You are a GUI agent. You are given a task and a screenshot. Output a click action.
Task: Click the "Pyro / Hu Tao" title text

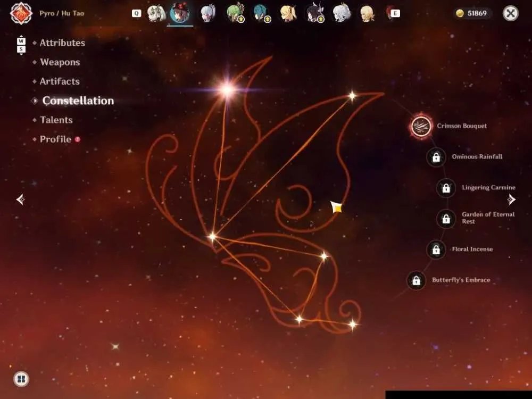coord(62,13)
